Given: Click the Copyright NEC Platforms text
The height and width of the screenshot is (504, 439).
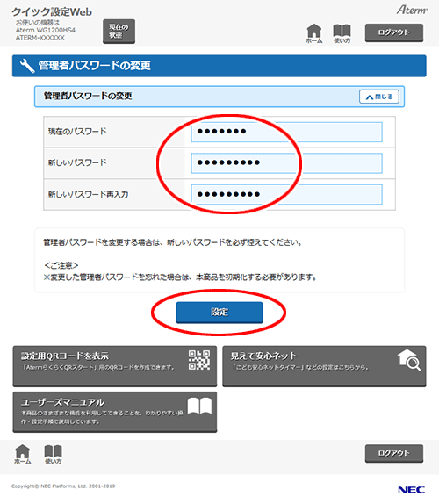Looking at the screenshot, I should click(x=63, y=486).
